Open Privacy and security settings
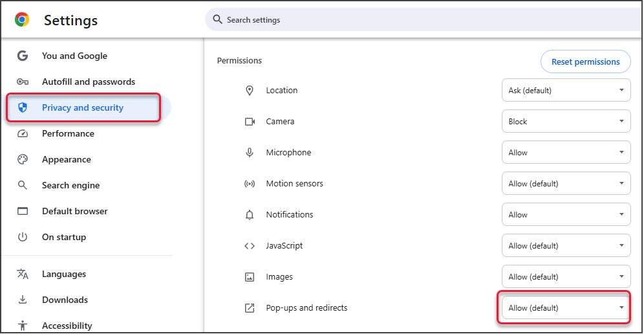 (x=83, y=108)
